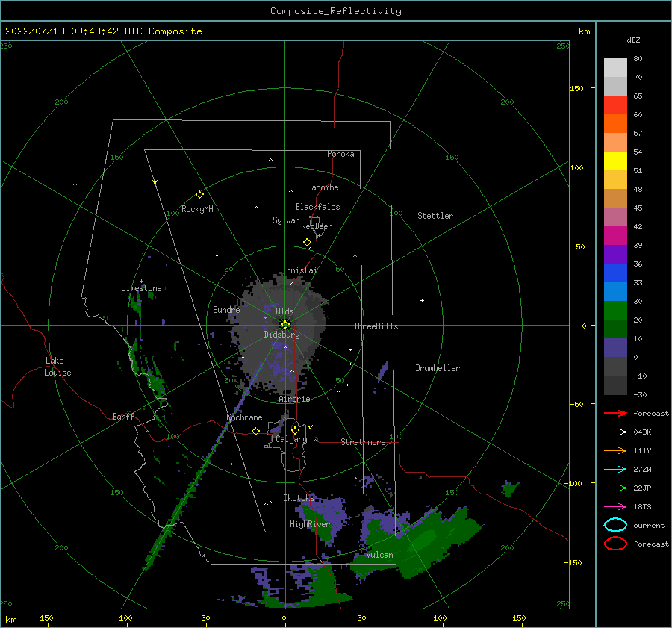
Task: Click the Drumheller town label
Action: tap(438, 368)
